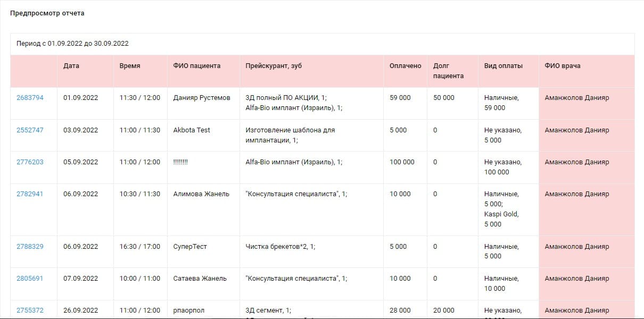
Task: Click the Прейскурант, зуб column header
Action: (x=274, y=66)
